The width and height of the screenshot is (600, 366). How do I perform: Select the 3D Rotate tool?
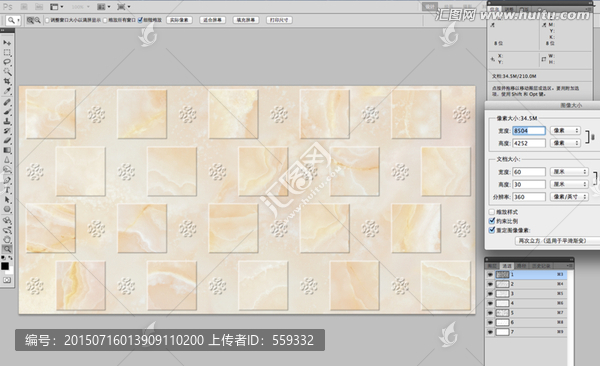tap(7, 221)
